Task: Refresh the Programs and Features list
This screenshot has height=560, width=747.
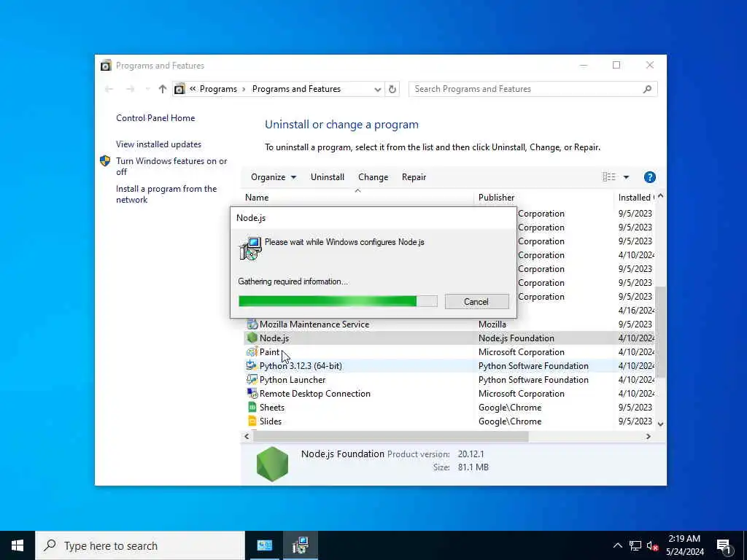Action: (392, 89)
